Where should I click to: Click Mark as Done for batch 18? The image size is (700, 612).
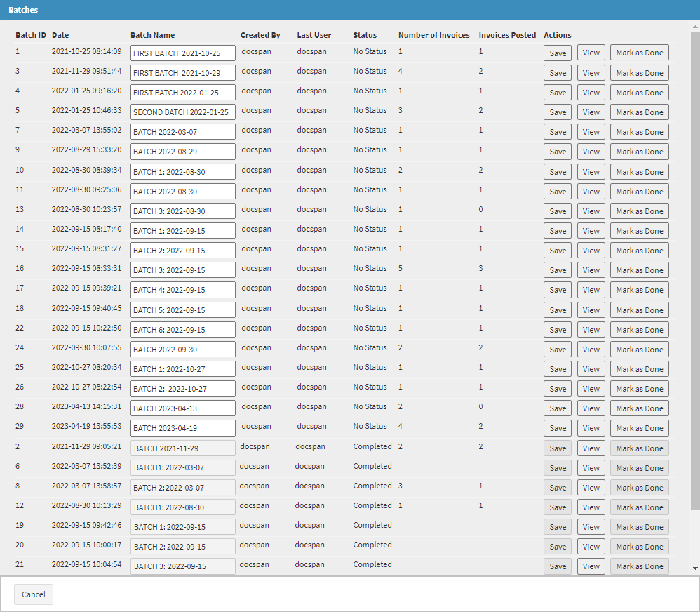[639, 310]
